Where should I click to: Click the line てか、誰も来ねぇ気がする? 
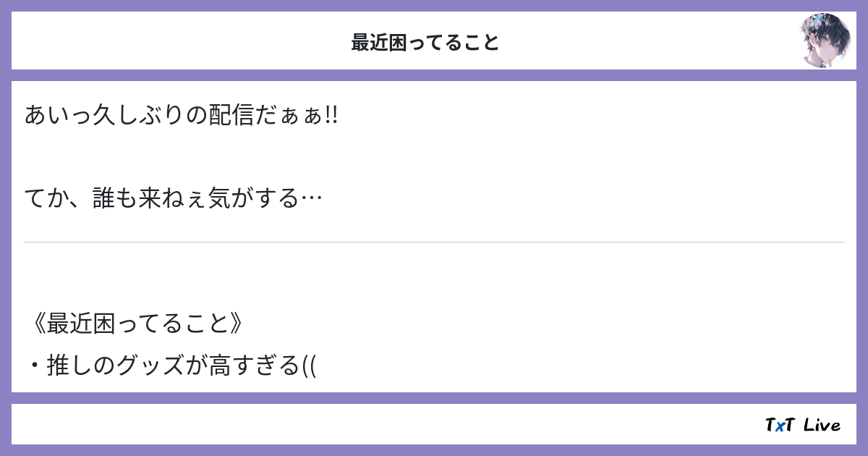coord(172,198)
